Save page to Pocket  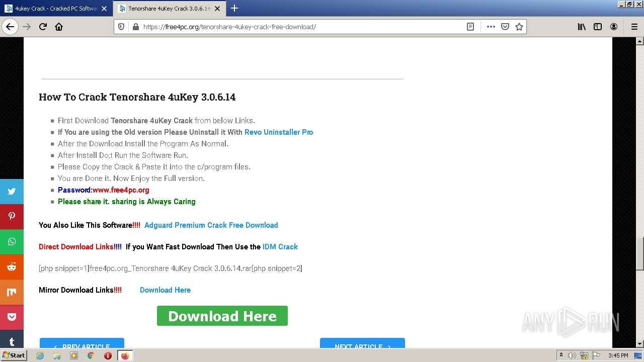tap(505, 27)
